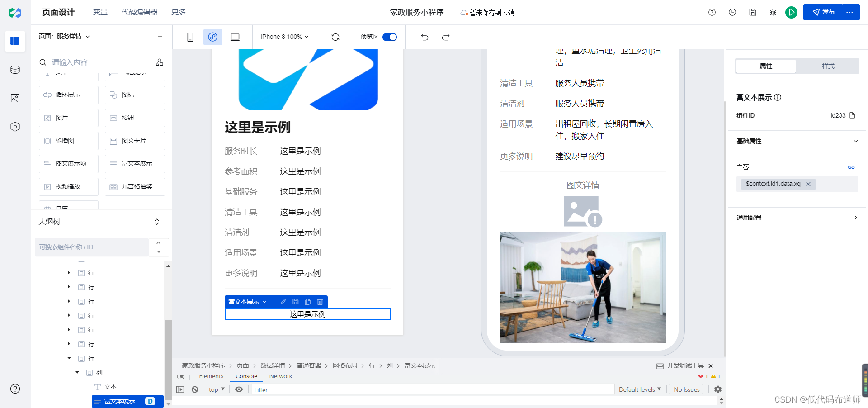Click the content binding link icon
Image resolution: width=868 pixels, height=408 pixels.
click(851, 167)
